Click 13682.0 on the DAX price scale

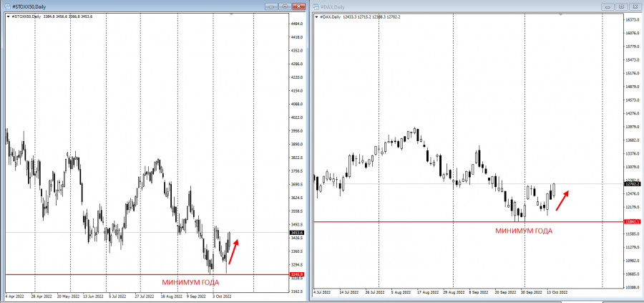[633, 140]
